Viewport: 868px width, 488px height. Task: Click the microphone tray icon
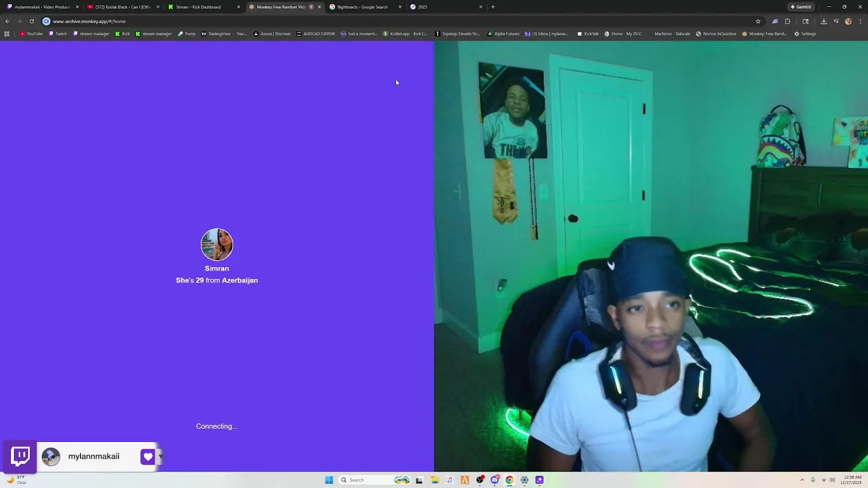813,480
